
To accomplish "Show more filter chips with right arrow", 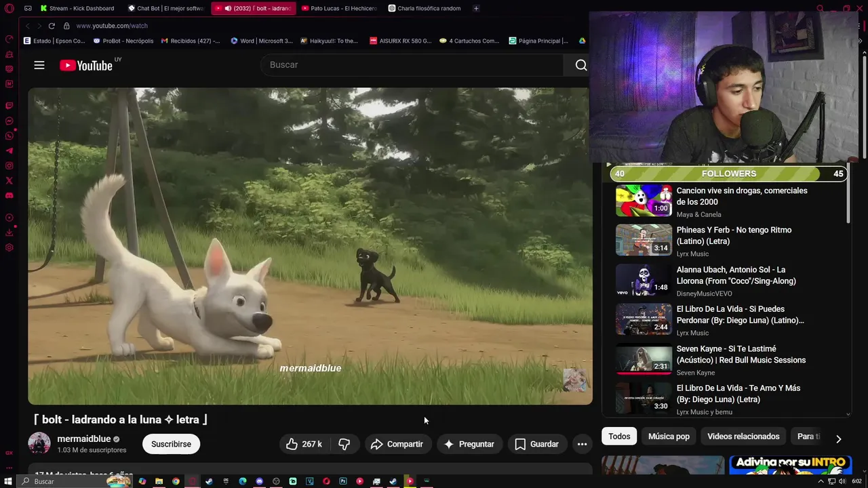I will 838,439.
